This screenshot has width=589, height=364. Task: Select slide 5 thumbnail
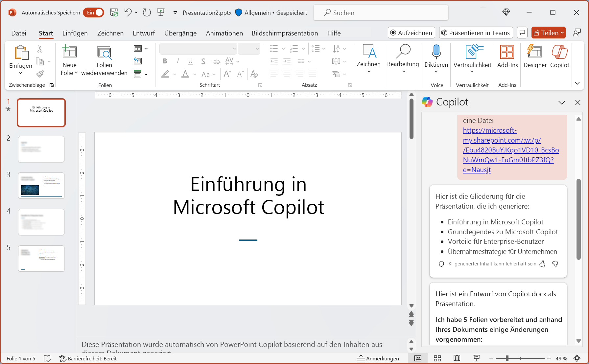41,259
